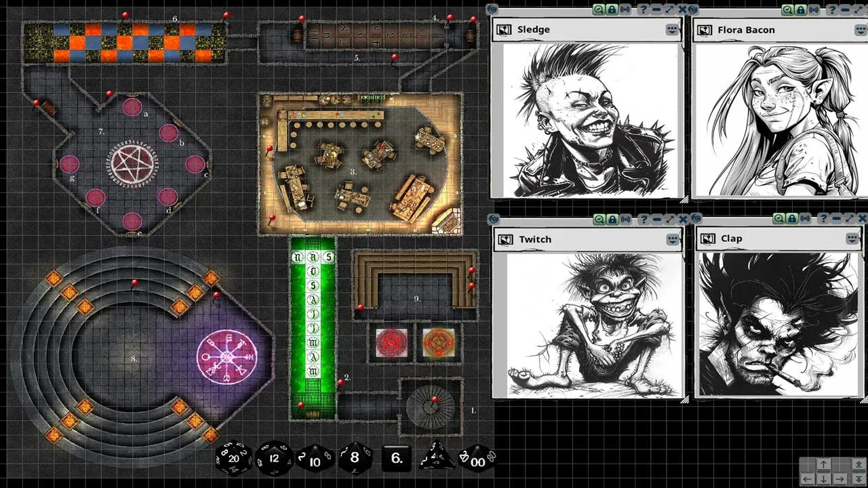Click the Flora Bacon pigtailed portrait image

click(x=781, y=120)
